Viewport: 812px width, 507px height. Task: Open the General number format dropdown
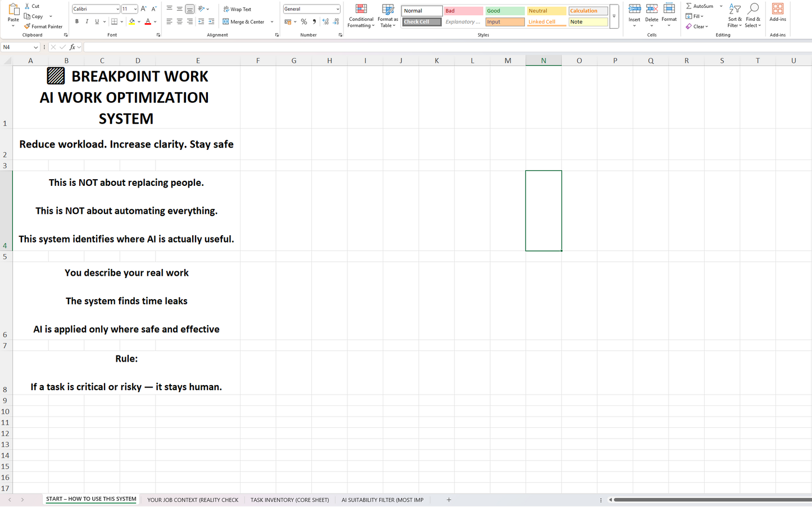click(x=338, y=8)
